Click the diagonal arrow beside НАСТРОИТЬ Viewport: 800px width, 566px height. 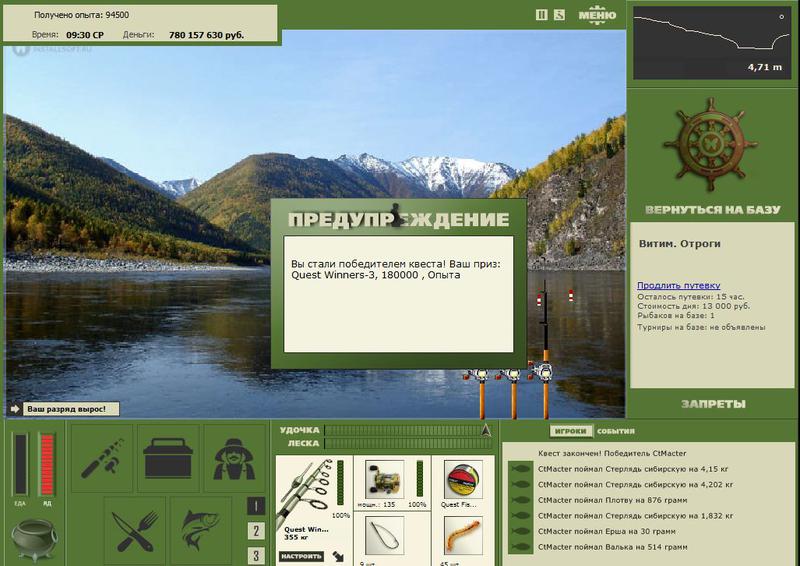(x=338, y=556)
